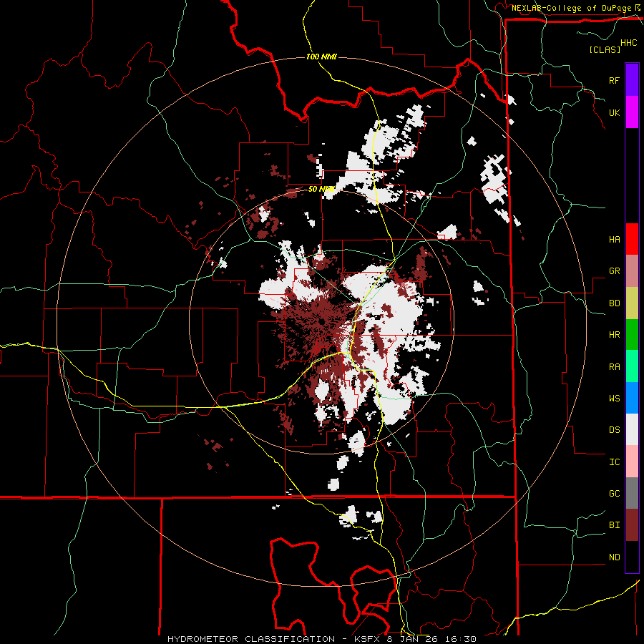Click the UK magenta legend swatch
Screen dimensions: 644x644
click(x=632, y=112)
